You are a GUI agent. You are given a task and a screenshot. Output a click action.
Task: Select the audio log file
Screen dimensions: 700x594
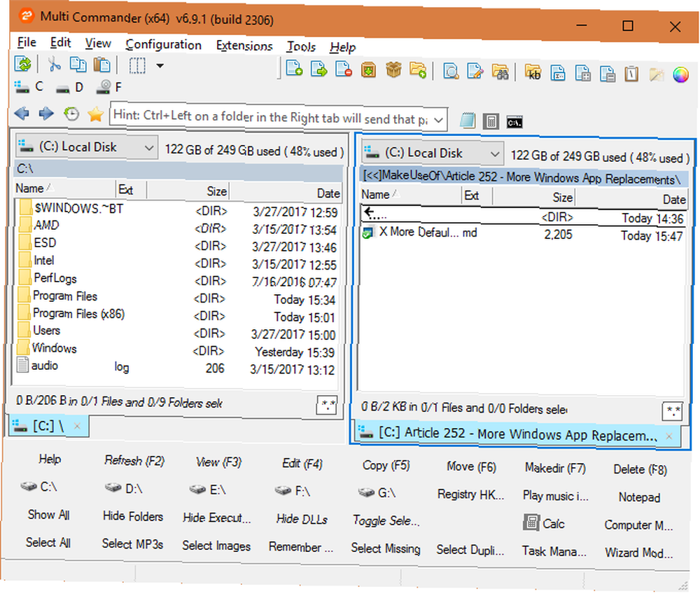coord(176,368)
